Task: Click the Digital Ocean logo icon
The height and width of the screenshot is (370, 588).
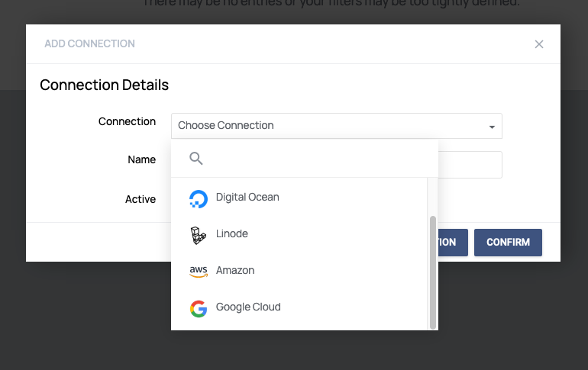Action: point(199,199)
